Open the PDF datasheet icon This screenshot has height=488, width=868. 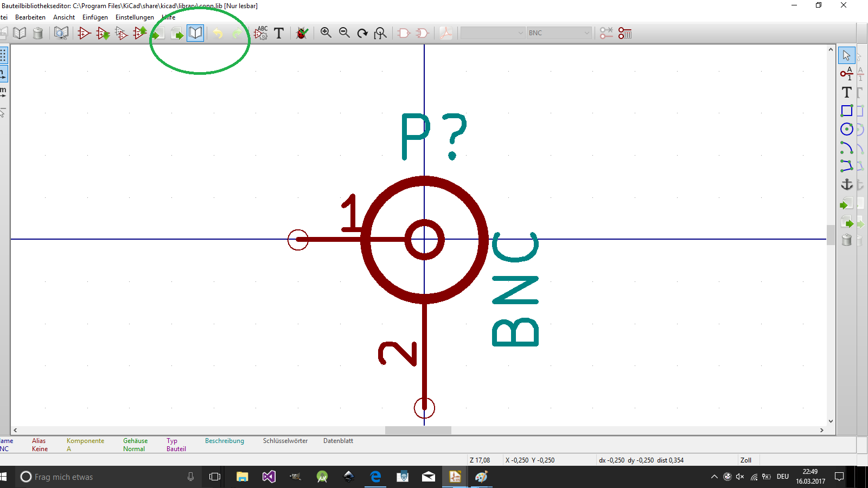coord(446,33)
